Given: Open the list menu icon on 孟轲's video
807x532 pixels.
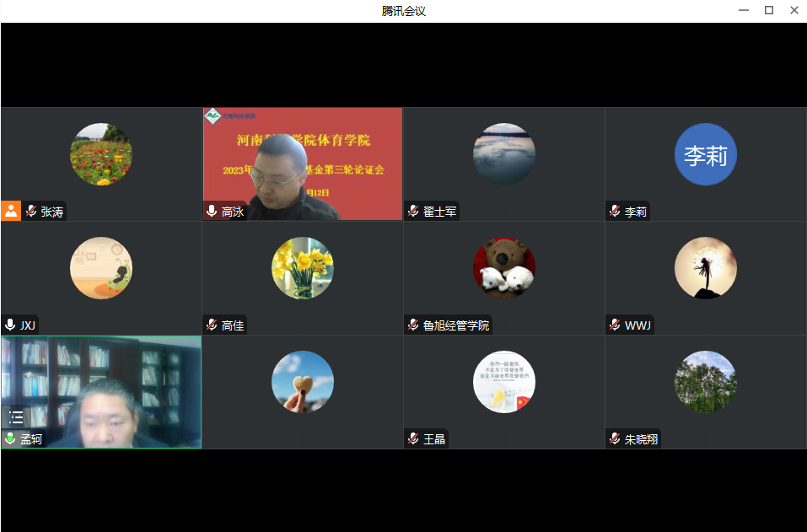Looking at the screenshot, I should click(16, 416).
